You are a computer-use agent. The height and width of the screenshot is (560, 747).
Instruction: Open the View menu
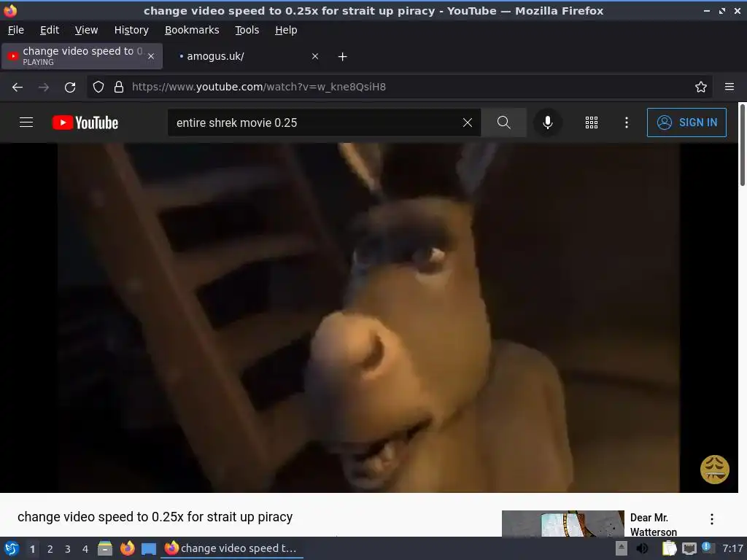[x=86, y=30]
